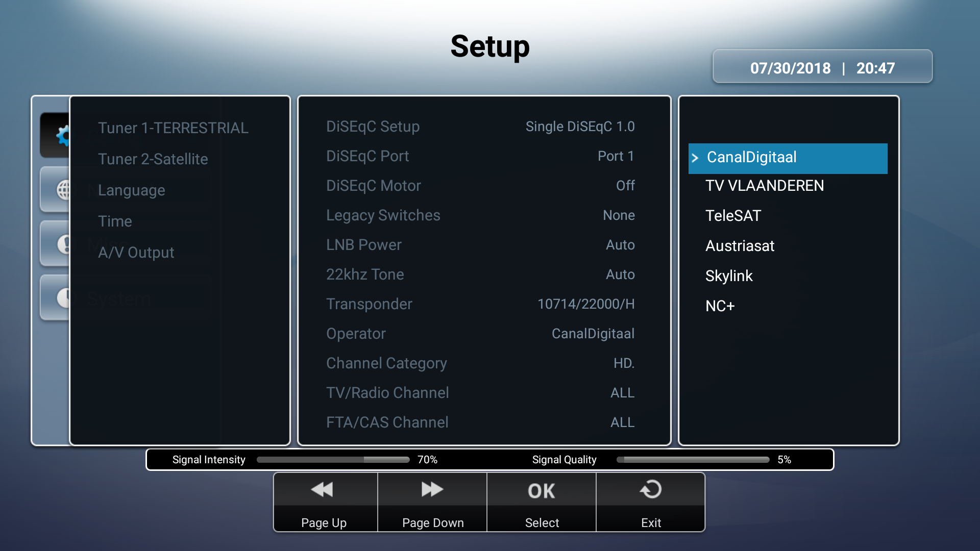Click the fast-forward Page Down icon
Viewport: 980px width, 551px height.
pyautogui.click(x=432, y=490)
